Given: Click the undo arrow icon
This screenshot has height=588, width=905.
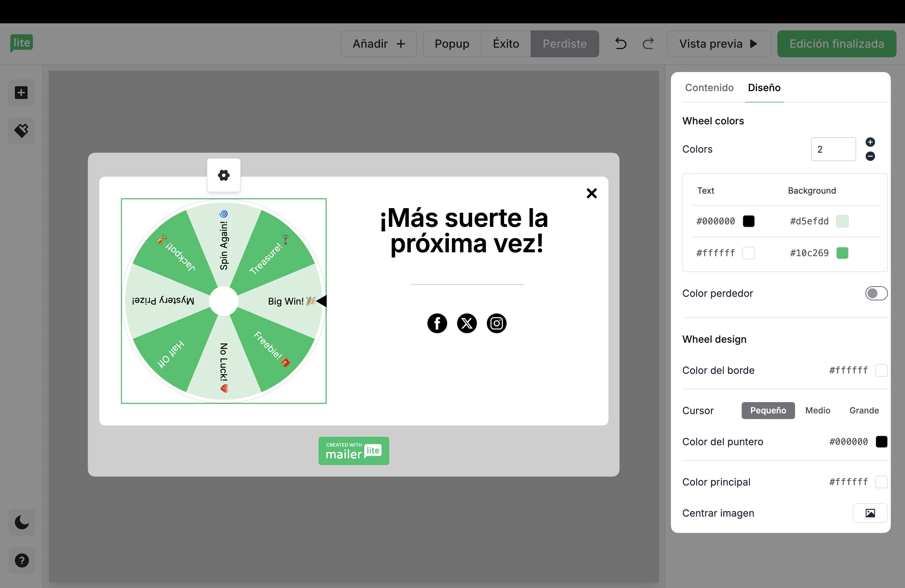Looking at the screenshot, I should [620, 44].
